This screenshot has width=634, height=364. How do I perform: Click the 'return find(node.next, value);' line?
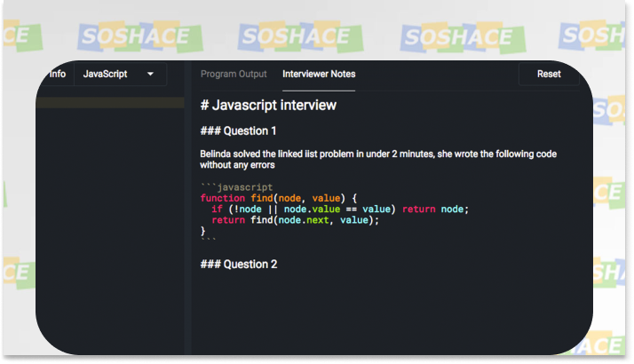click(x=295, y=220)
